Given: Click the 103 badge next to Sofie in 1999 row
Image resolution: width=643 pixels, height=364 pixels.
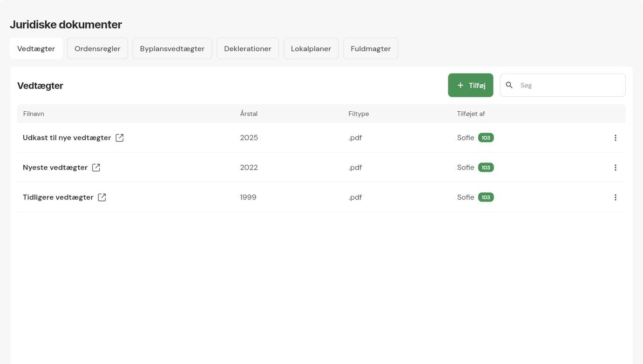Looking at the screenshot, I should 486,197.
